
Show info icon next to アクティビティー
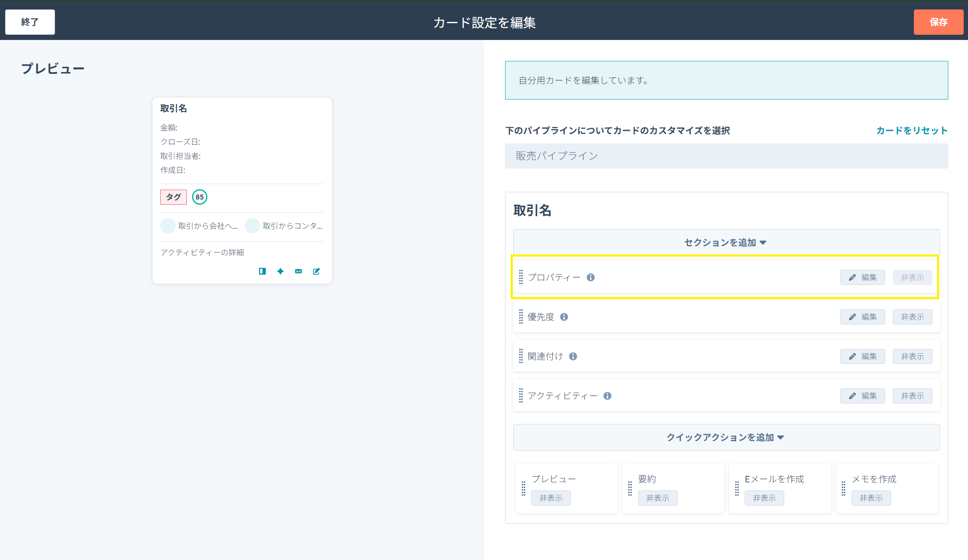608,396
